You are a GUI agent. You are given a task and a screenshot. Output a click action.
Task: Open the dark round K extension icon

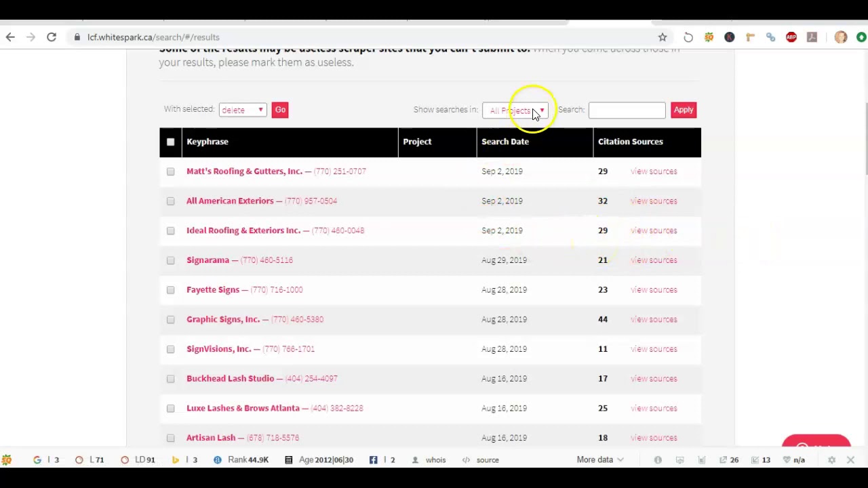point(730,37)
